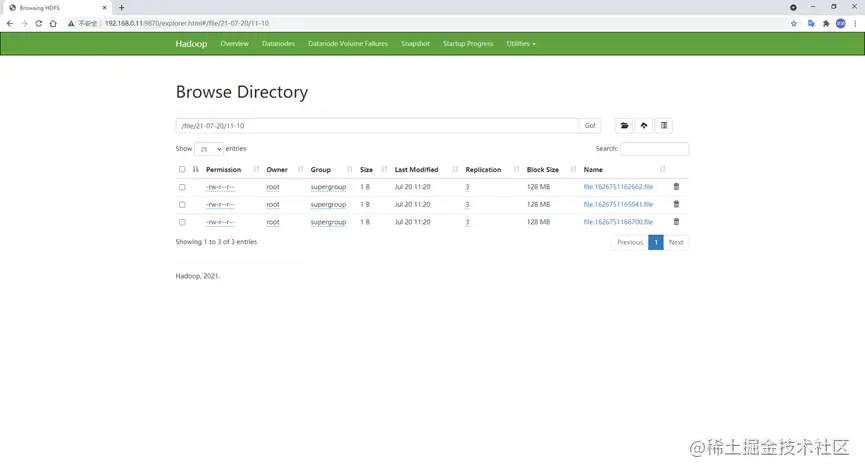Click the directory path input field
Image resolution: width=865 pixels, height=473 pixels.
tap(377, 126)
